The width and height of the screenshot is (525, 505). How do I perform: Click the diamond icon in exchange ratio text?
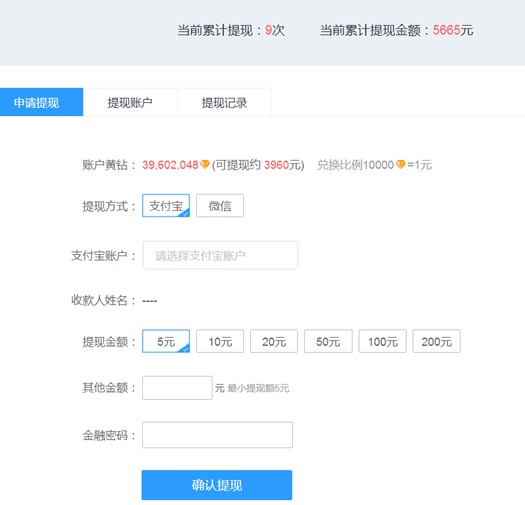tap(400, 164)
